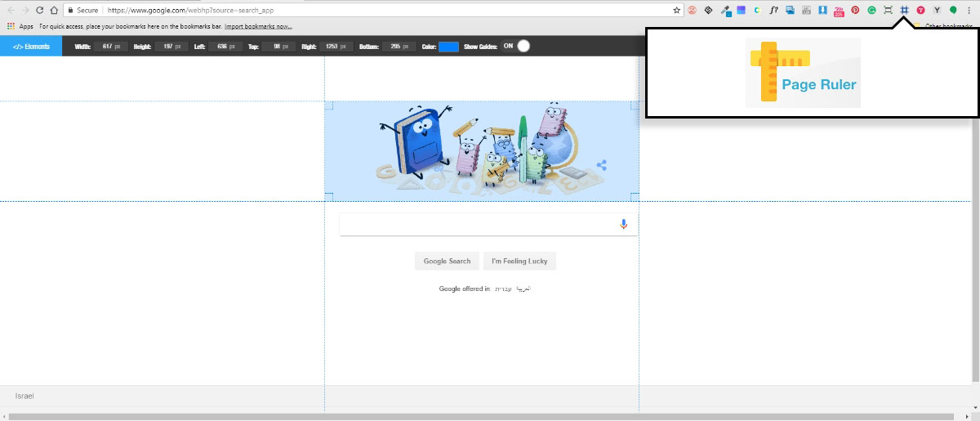Select the URL in the address bar

[191, 11]
